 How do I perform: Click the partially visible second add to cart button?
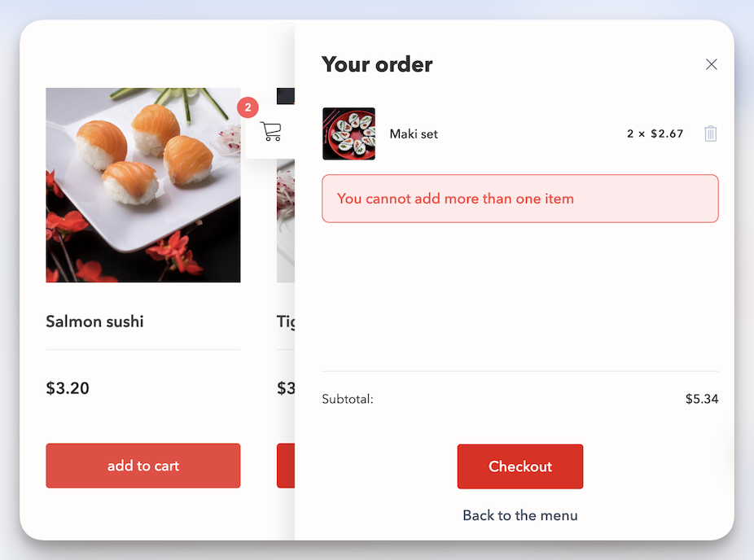(287, 466)
